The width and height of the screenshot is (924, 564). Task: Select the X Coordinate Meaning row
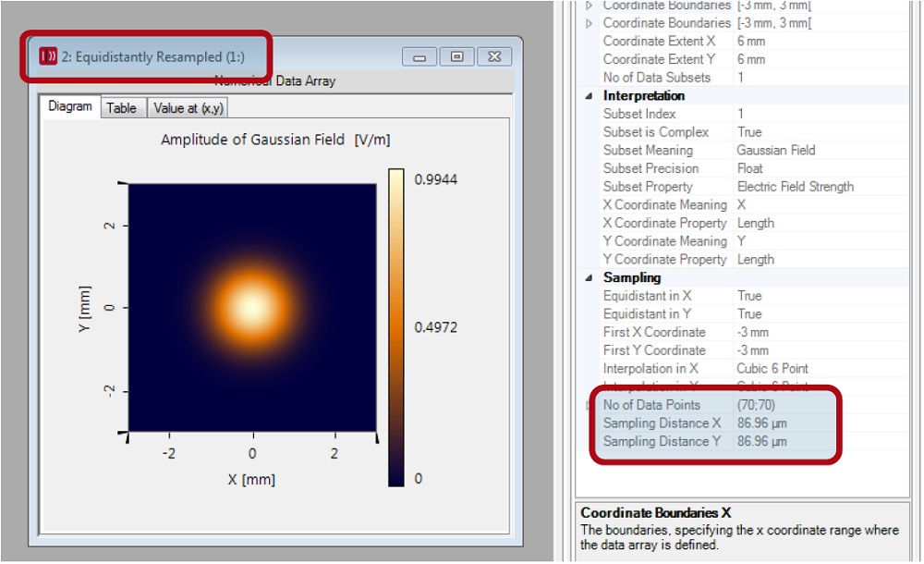click(x=754, y=204)
